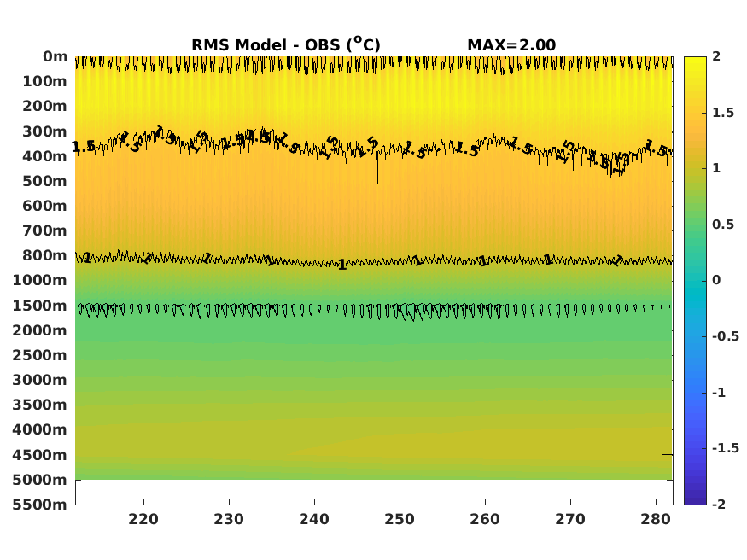
Task: Select the '300m' depth axis label
Action: click(x=44, y=131)
